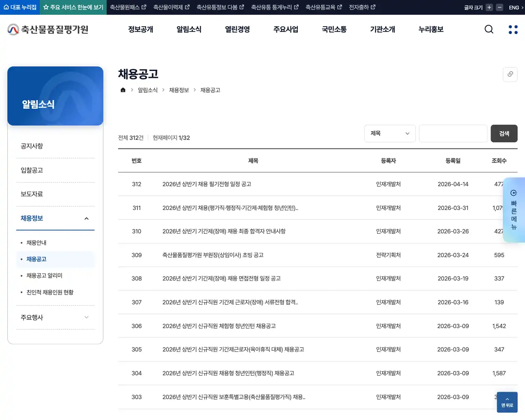525x420 pixels.
Task: Click inside the search keyword field
Action: [x=453, y=133]
